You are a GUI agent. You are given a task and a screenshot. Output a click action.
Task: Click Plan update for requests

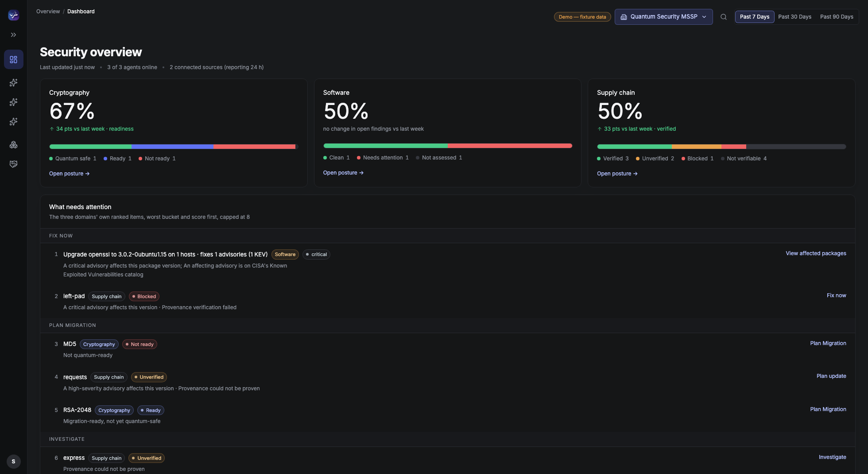pyautogui.click(x=831, y=376)
